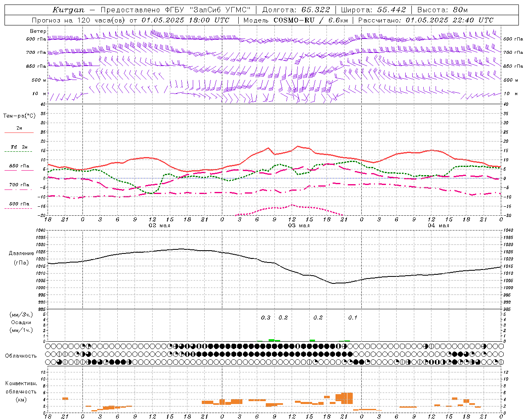This screenshot has width=525, height=420.
Task: Click the '(мм/1ч.)' precipitation unit label
Action: click(x=21, y=330)
